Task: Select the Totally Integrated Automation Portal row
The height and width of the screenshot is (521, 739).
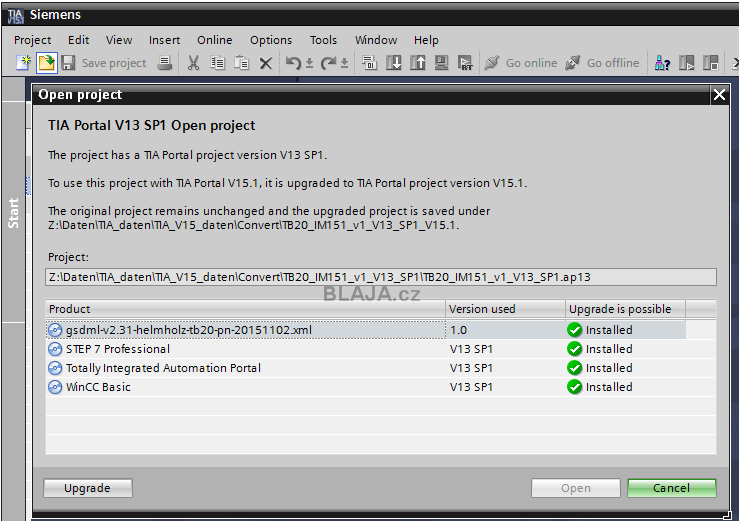Action: point(381,368)
